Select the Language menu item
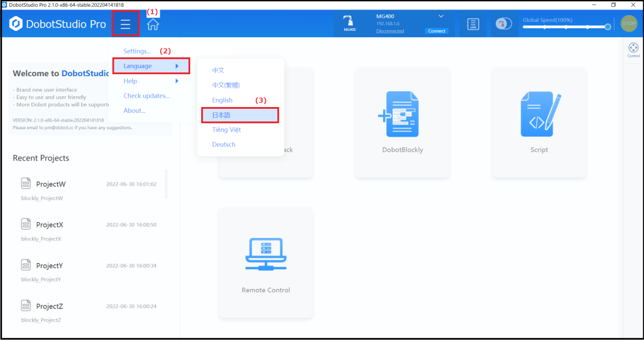 click(151, 65)
